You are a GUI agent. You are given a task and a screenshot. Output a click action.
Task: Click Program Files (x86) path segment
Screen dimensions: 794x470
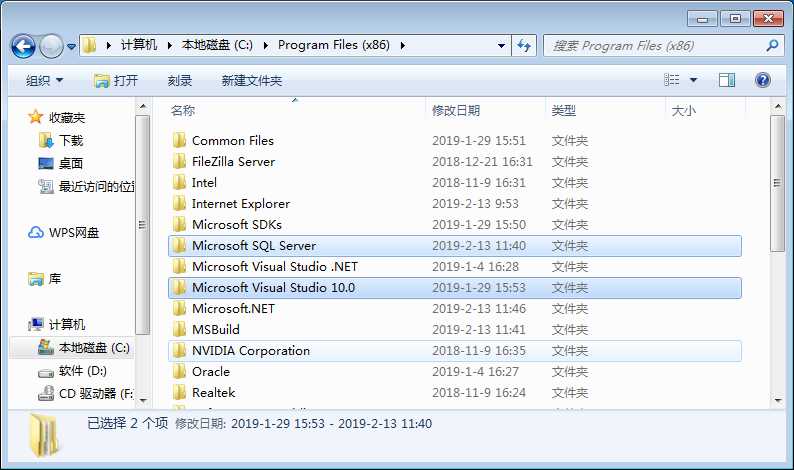pos(334,45)
